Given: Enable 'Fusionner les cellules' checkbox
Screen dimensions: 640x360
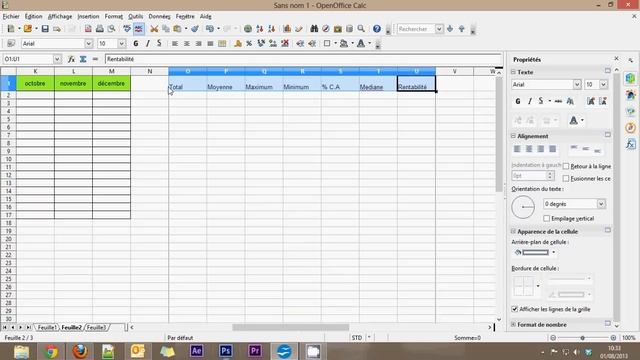Looking at the screenshot, I should [x=566, y=178].
